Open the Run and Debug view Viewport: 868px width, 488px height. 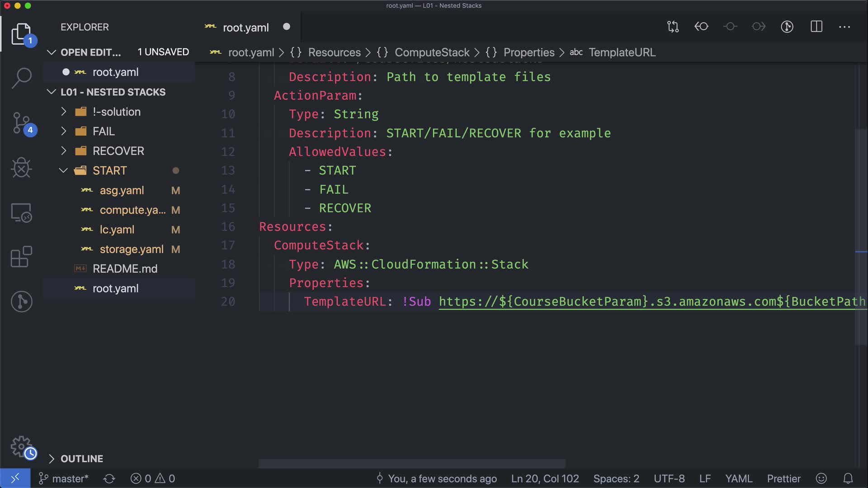(x=21, y=168)
